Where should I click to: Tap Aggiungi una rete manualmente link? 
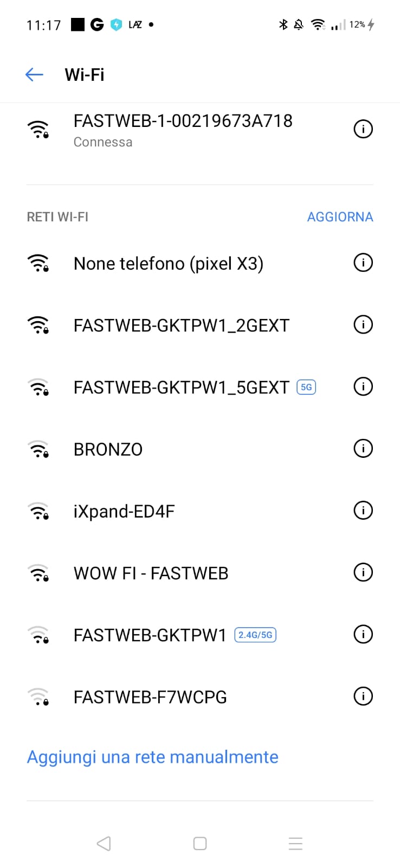click(x=152, y=757)
